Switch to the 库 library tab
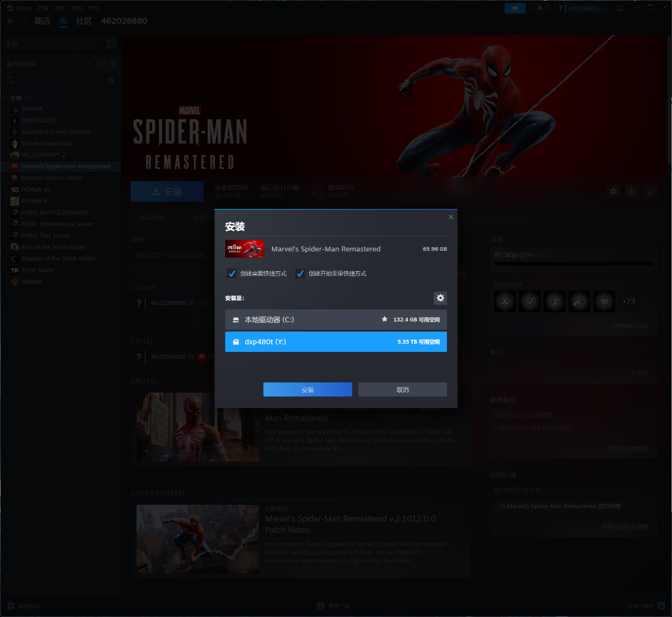 click(x=64, y=21)
